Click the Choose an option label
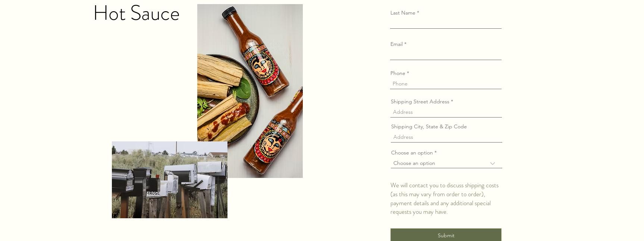This screenshot has width=644, height=241. tap(414, 153)
